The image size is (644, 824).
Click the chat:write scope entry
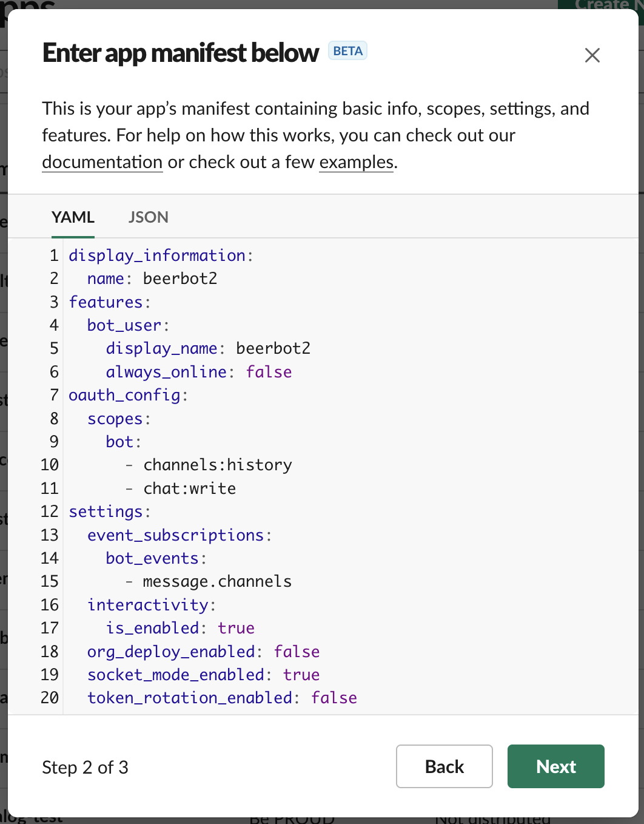tap(189, 488)
